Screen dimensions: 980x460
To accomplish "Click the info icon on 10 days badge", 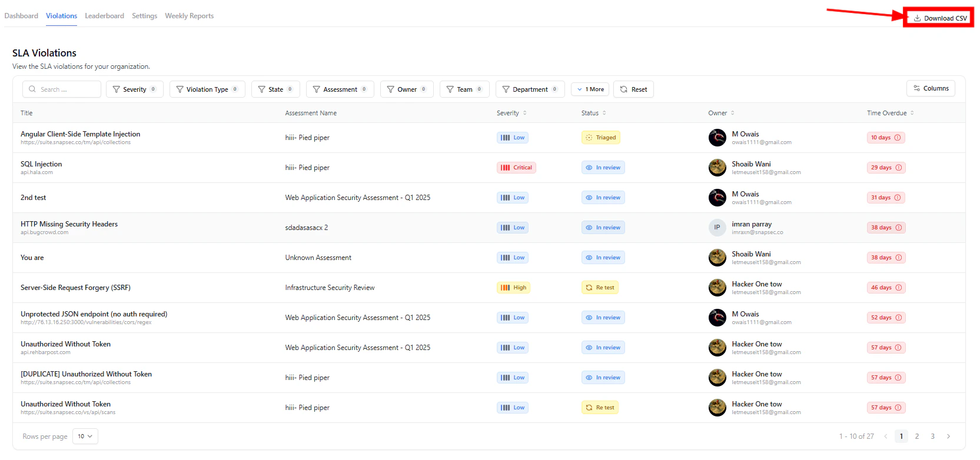I will pos(898,138).
